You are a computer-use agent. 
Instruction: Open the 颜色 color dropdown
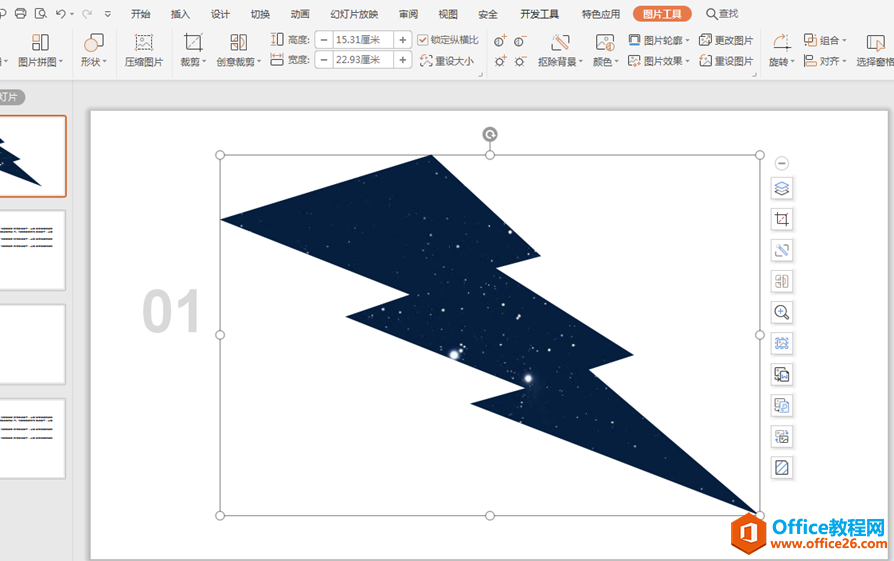[x=606, y=50]
